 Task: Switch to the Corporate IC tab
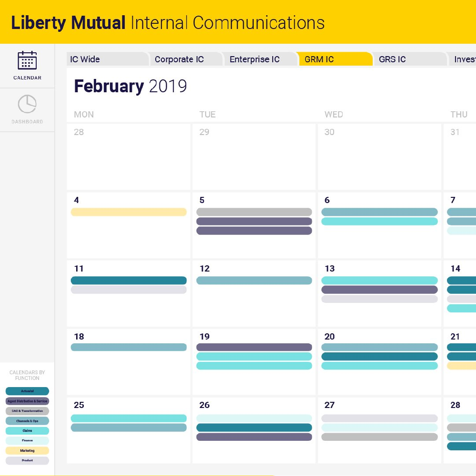[x=187, y=59]
